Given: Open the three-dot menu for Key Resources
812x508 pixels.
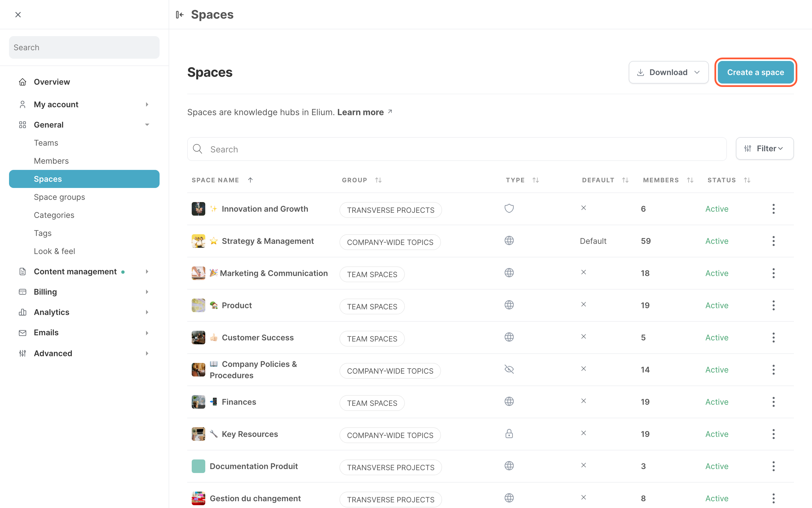Looking at the screenshot, I should (773, 434).
